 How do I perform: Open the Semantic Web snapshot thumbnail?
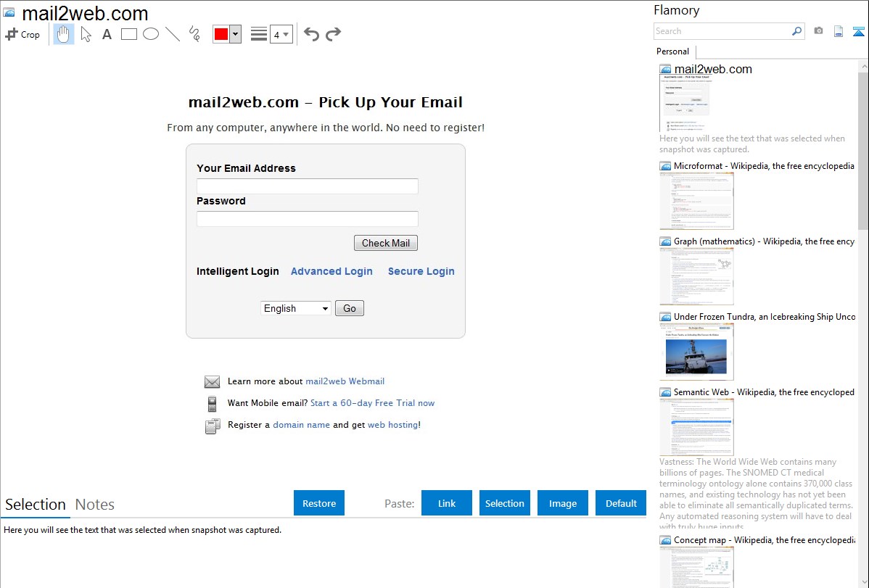pos(696,426)
